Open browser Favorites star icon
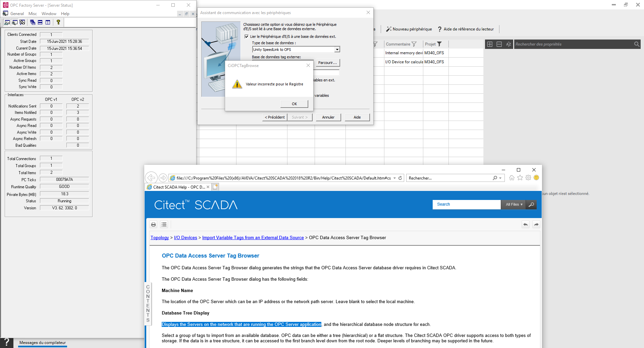 tap(520, 178)
